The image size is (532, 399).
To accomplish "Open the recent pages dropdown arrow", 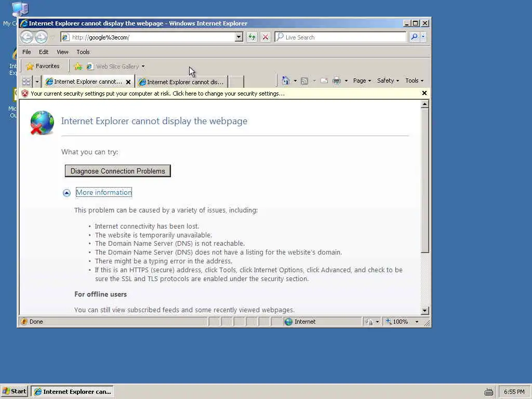I will 52,37.
